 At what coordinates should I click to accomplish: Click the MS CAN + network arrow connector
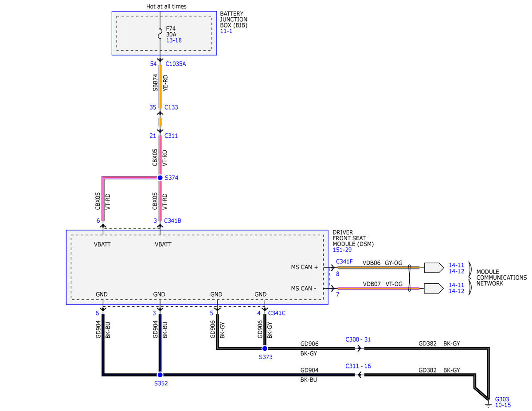click(x=433, y=267)
